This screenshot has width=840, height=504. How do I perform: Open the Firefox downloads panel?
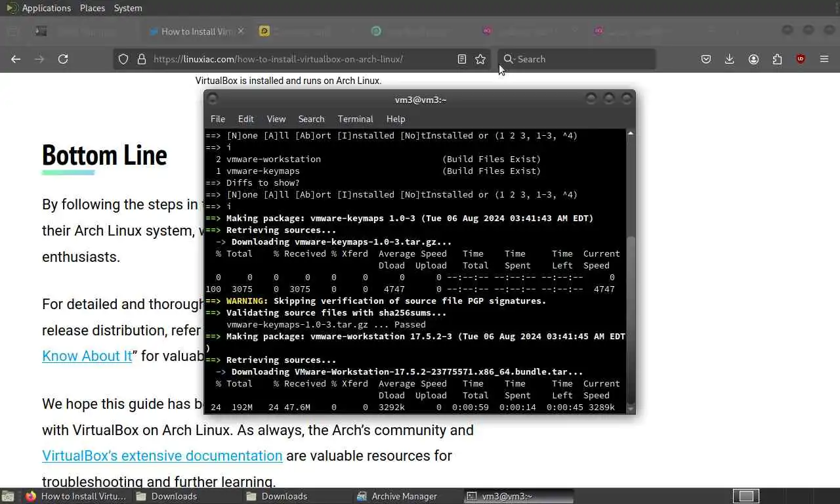(x=729, y=59)
